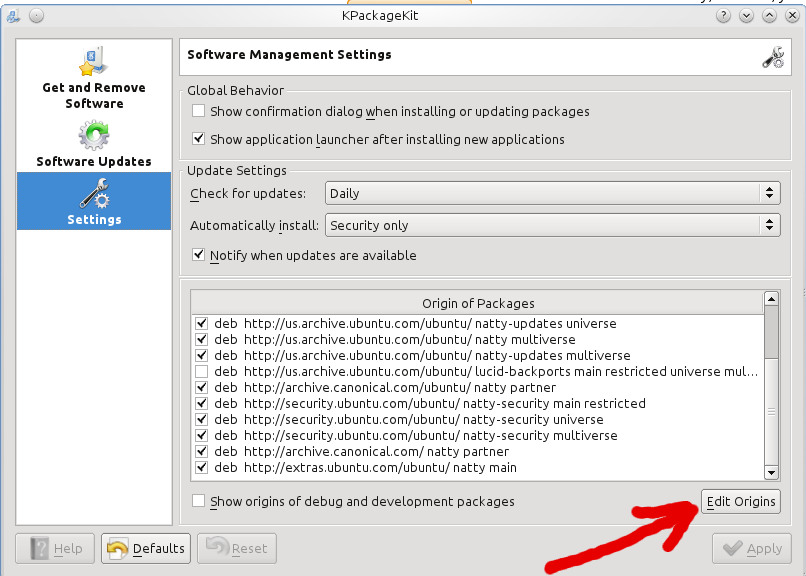
Task: Open Software Updates section
Action: pos(94,144)
